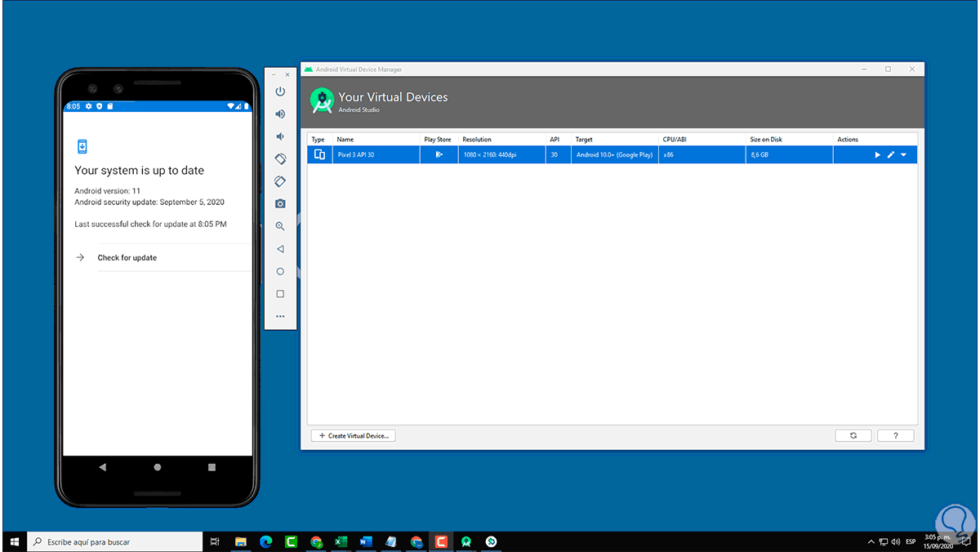Viewport: 980px width, 552px height.
Task: Select the Pixel 3 API 30 name cell
Action: pos(376,154)
